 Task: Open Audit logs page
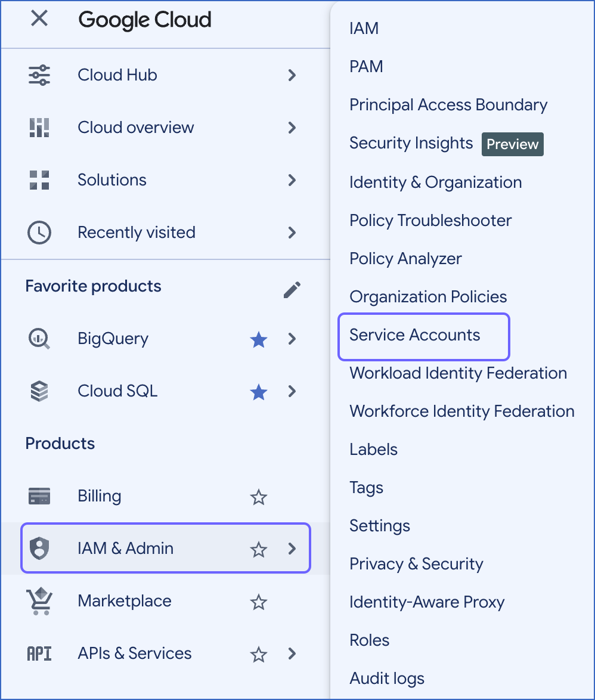tap(386, 679)
